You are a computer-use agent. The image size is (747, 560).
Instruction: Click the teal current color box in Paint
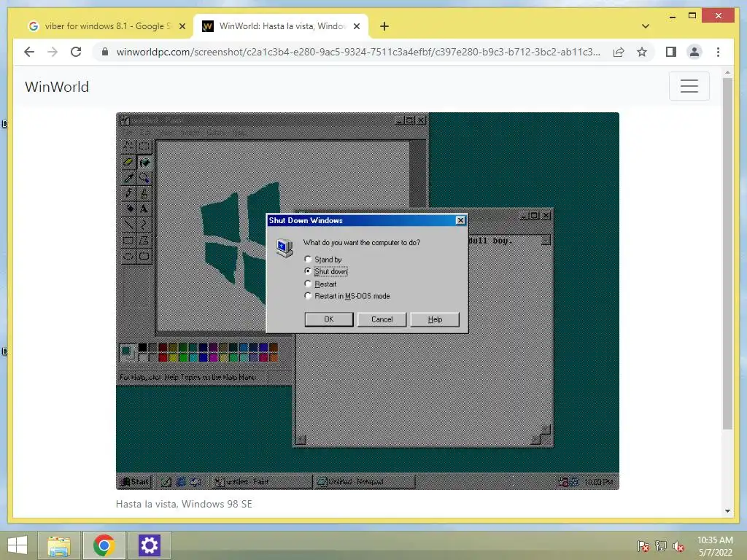[x=125, y=351]
